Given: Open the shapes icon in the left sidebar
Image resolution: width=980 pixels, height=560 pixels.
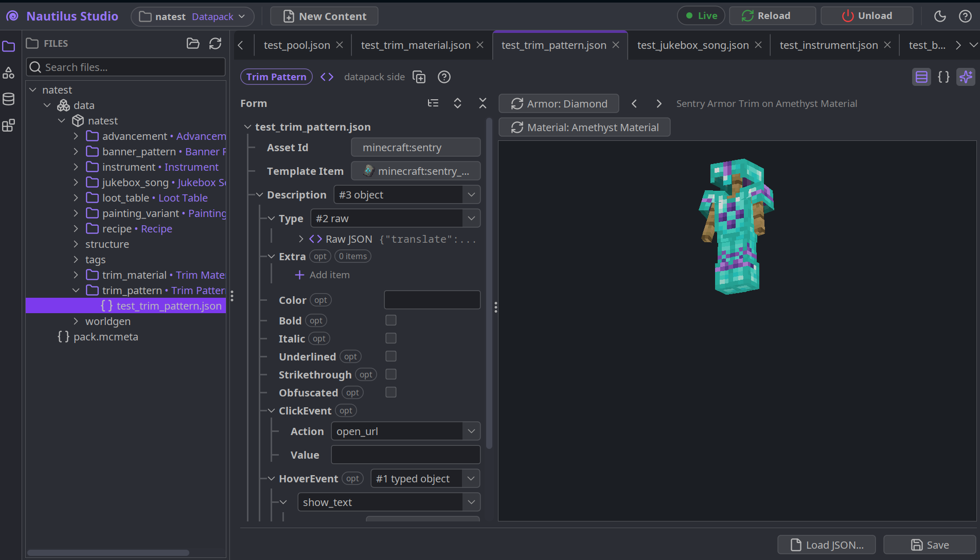Looking at the screenshot, I should point(9,73).
